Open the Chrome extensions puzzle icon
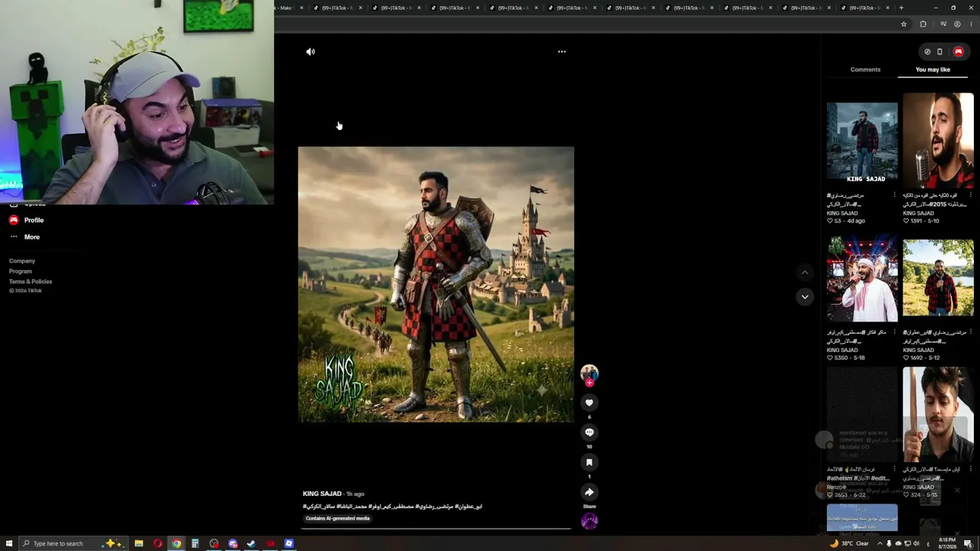980x551 pixels. pyautogui.click(x=923, y=24)
